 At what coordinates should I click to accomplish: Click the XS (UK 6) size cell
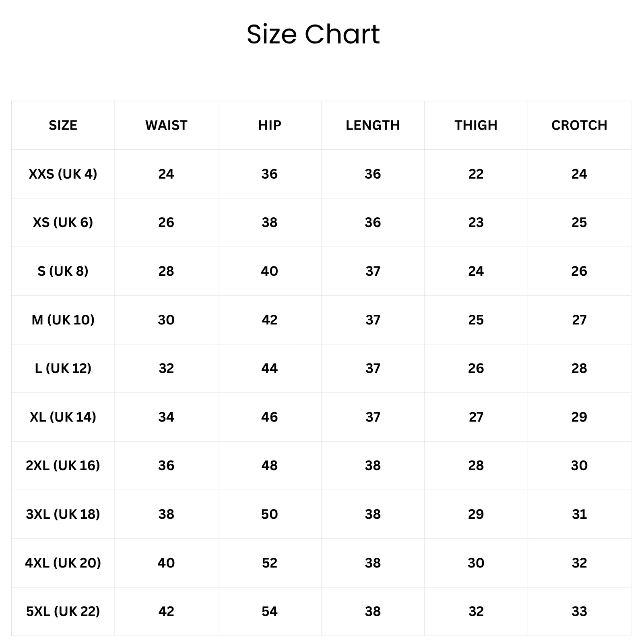63,222
